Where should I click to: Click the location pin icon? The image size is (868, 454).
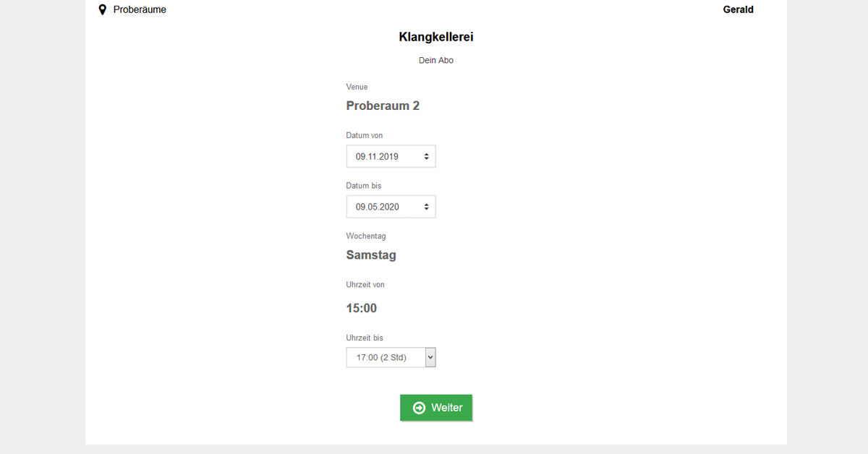pos(102,9)
